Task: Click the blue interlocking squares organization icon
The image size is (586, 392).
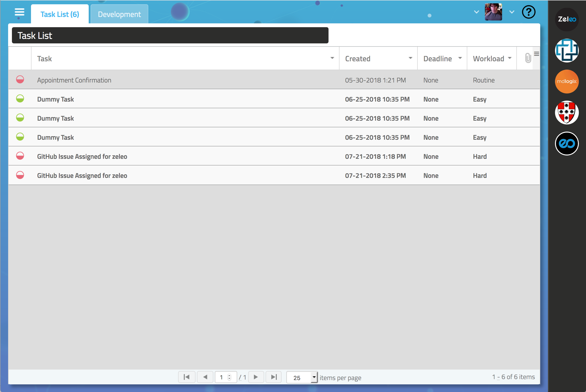Action: [566, 51]
